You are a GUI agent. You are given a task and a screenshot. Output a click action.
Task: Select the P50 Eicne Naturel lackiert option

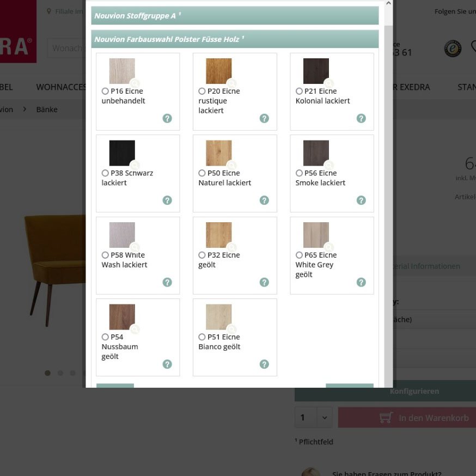(x=202, y=173)
